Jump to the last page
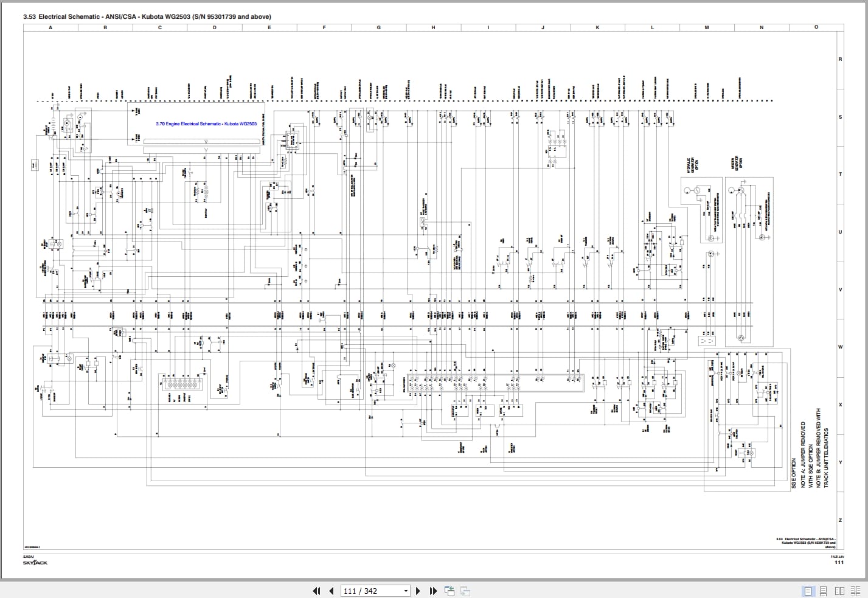 point(433,591)
